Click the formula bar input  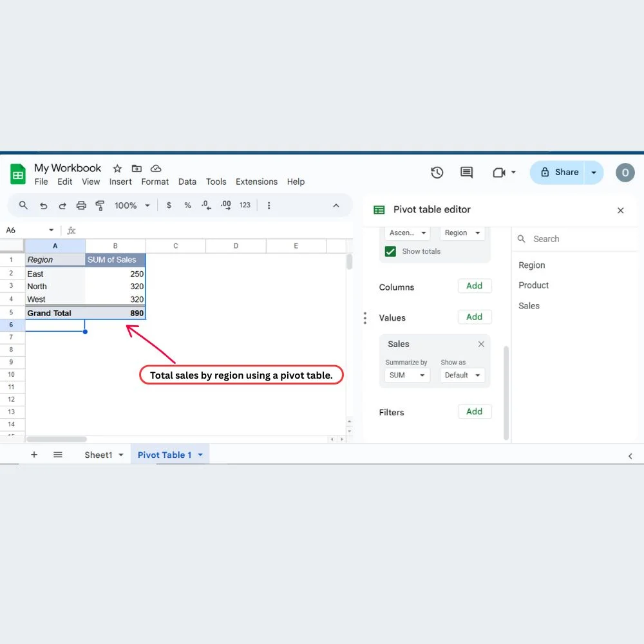pos(216,231)
